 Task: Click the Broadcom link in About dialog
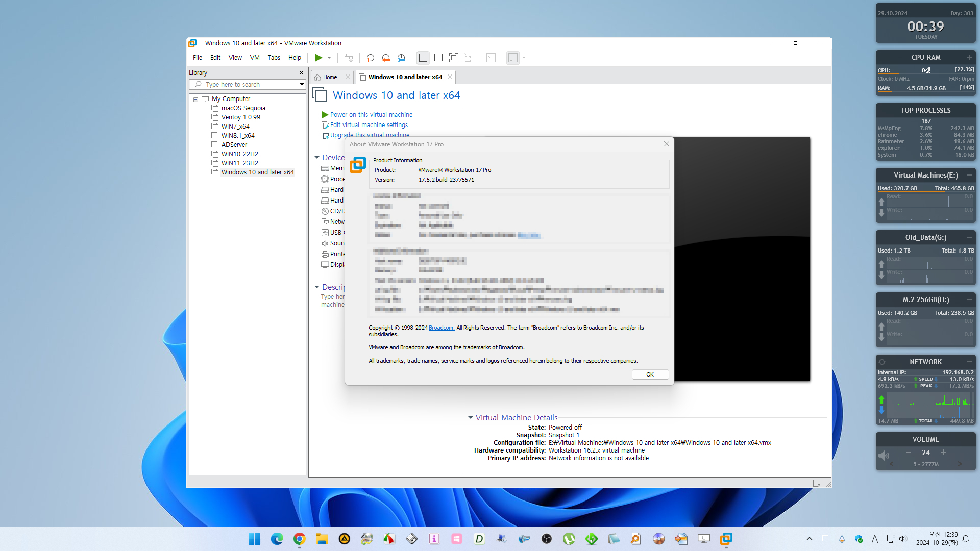point(442,328)
